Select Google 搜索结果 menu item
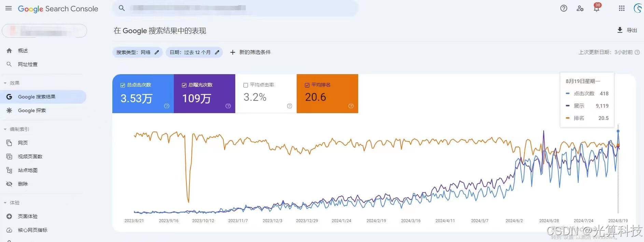 point(43,97)
